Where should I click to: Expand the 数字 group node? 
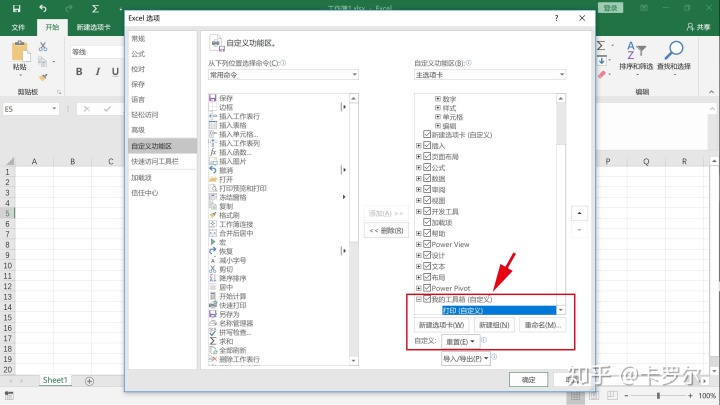(438, 99)
